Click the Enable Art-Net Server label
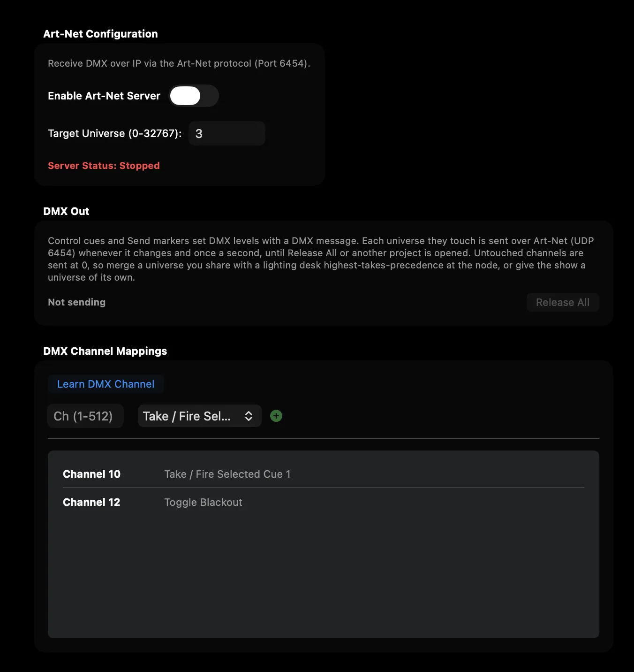Screen dimensions: 634x672 point(104,96)
